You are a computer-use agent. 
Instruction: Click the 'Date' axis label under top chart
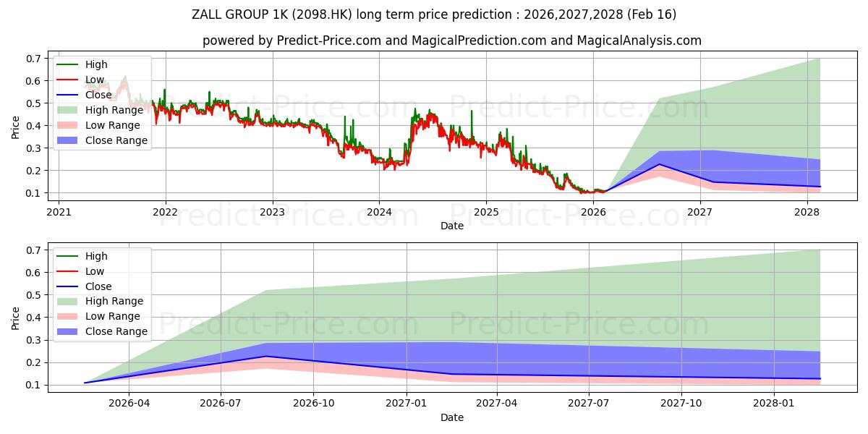[x=452, y=226]
